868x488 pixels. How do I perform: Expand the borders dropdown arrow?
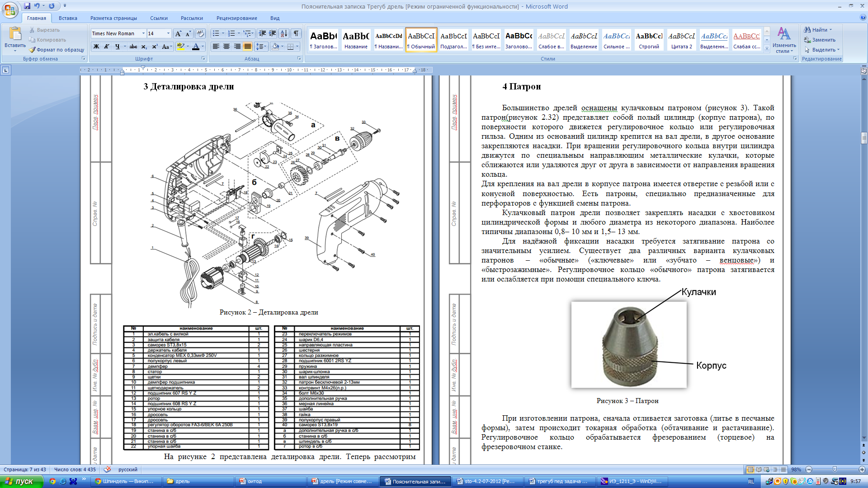click(297, 47)
